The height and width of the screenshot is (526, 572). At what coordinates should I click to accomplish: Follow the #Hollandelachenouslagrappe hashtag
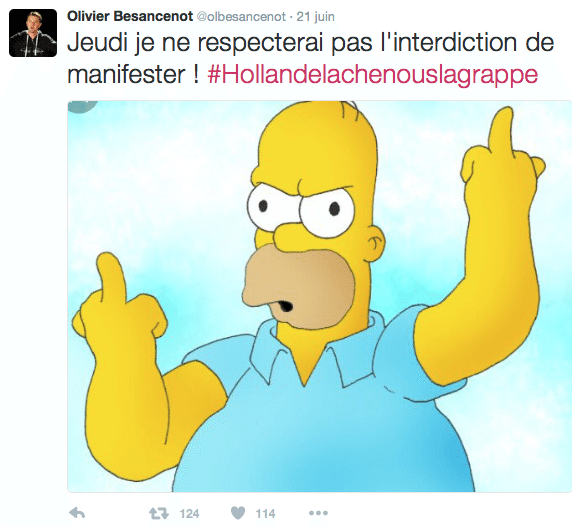(x=372, y=75)
